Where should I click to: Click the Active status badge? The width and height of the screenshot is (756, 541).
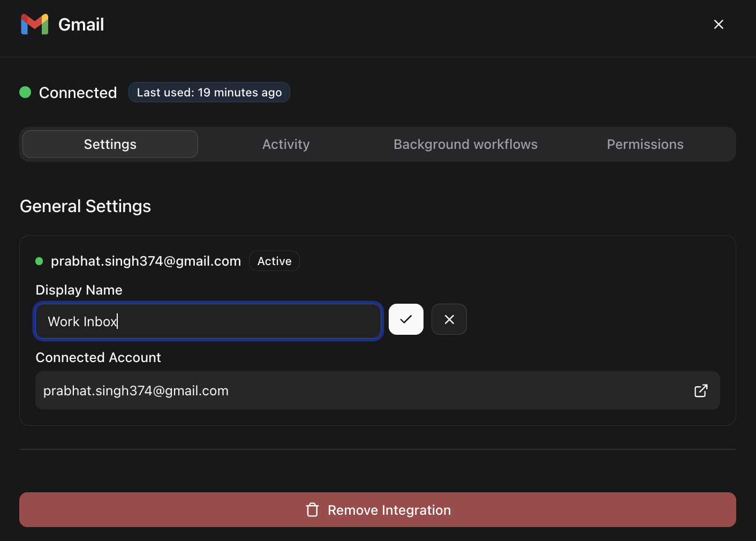[274, 261]
